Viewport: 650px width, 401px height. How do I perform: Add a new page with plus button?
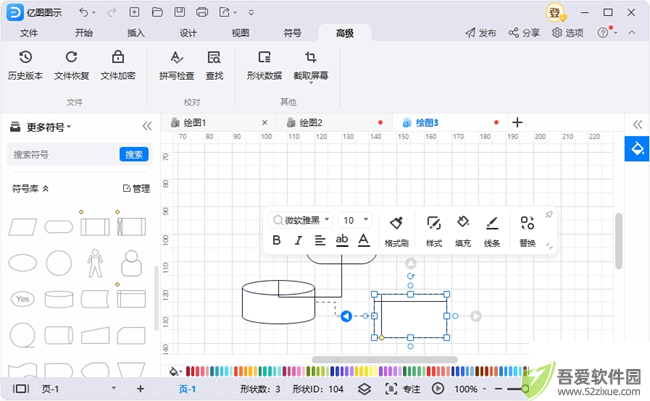pyautogui.click(x=141, y=389)
